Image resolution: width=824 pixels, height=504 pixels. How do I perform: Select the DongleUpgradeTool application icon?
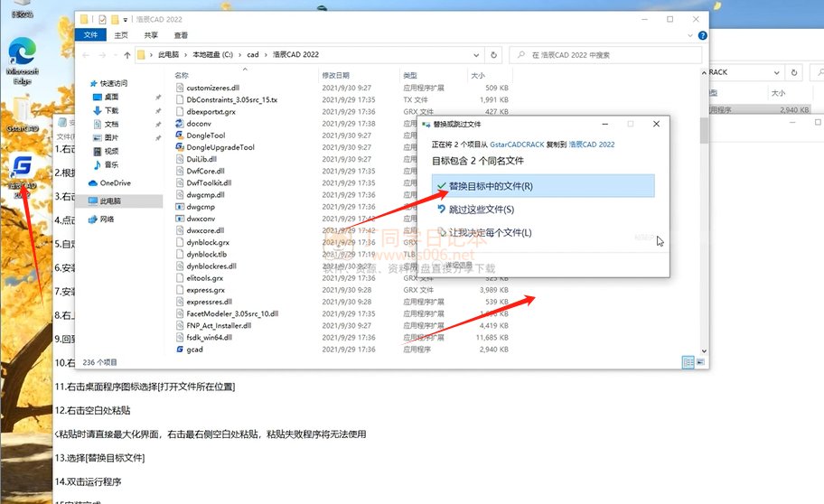click(x=180, y=147)
